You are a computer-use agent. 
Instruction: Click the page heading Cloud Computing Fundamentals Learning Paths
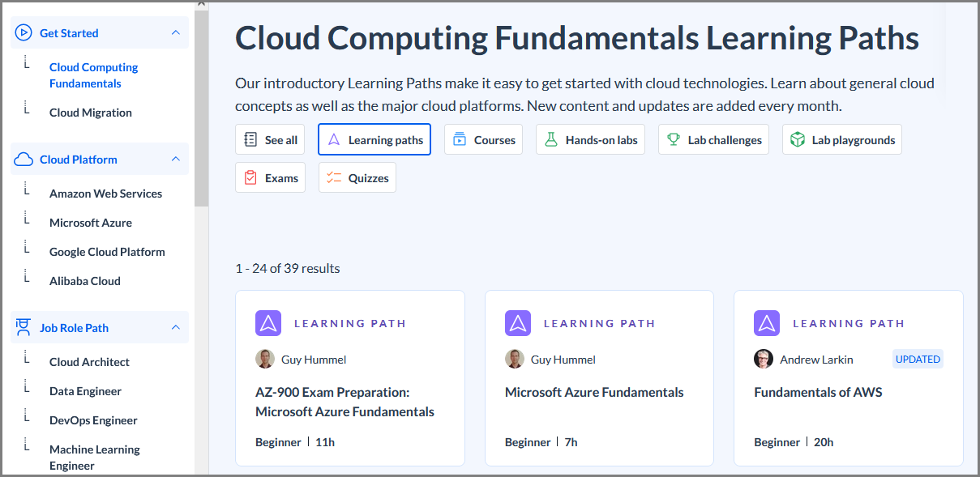tap(577, 38)
